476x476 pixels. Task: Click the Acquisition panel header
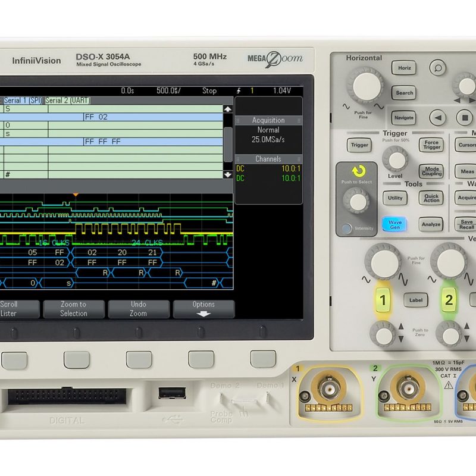click(268, 121)
